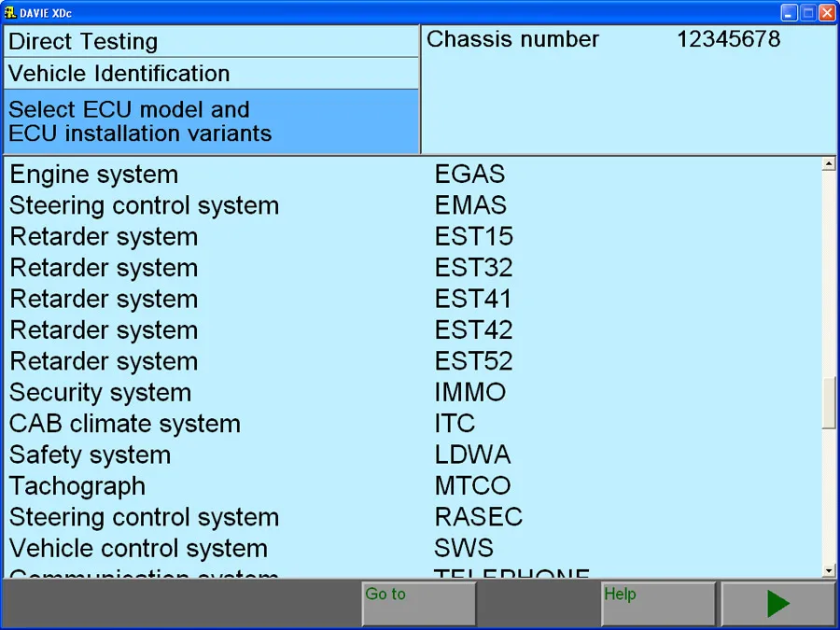The height and width of the screenshot is (630, 840).
Task: Choose the EST41 retarder entry
Action: [473, 299]
